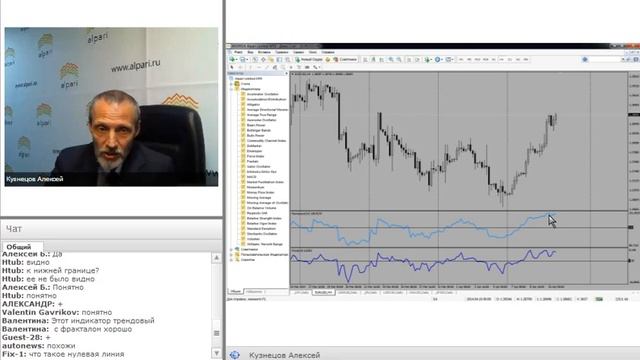Switch chart to bar chart icon
The width and height of the screenshot is (640, 360).
coord(364,60)
